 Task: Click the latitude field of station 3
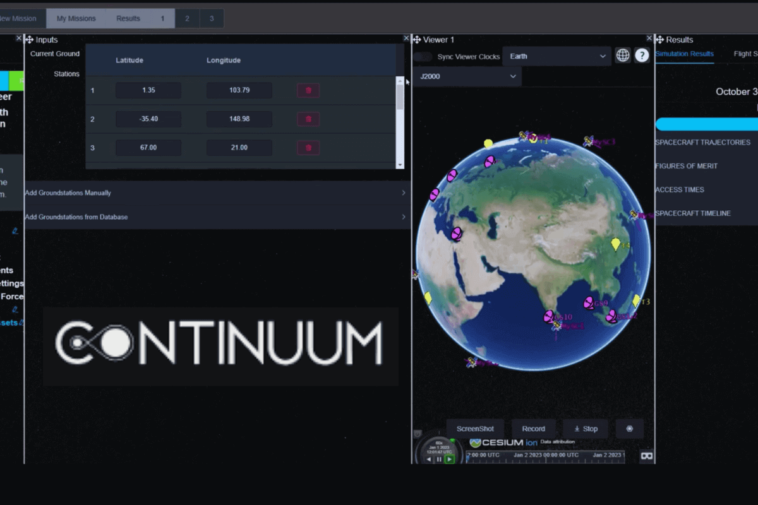click(x=148, y=148)
